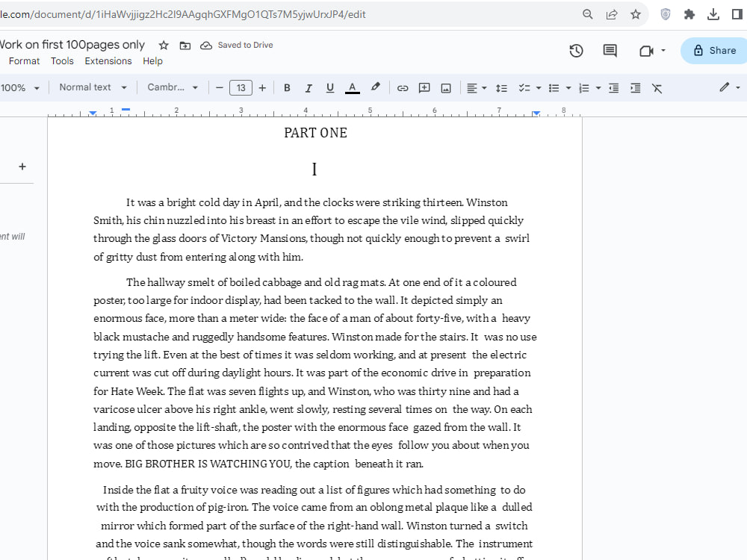Add a comment

point(424,87)
